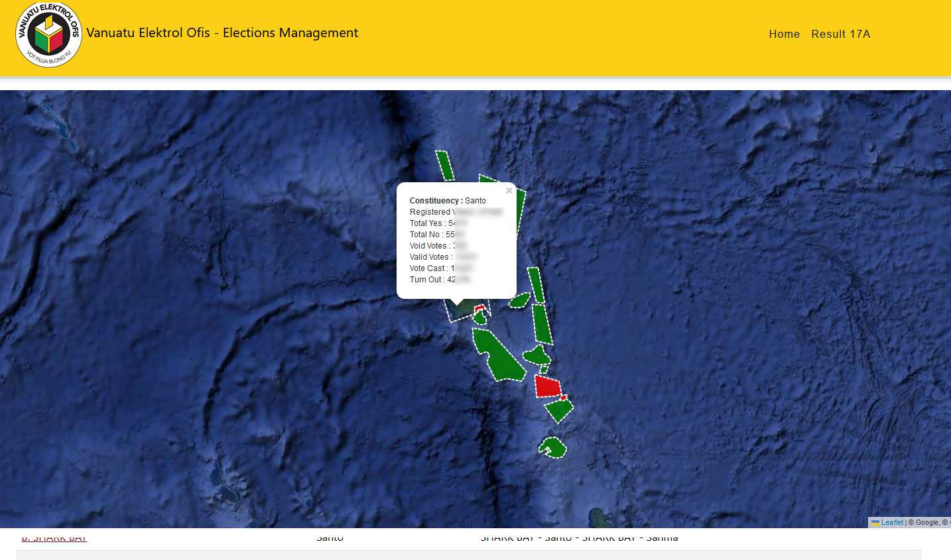Open the partially visible SHARK BAY link
The image size is (951, 560).
[54, 538]
